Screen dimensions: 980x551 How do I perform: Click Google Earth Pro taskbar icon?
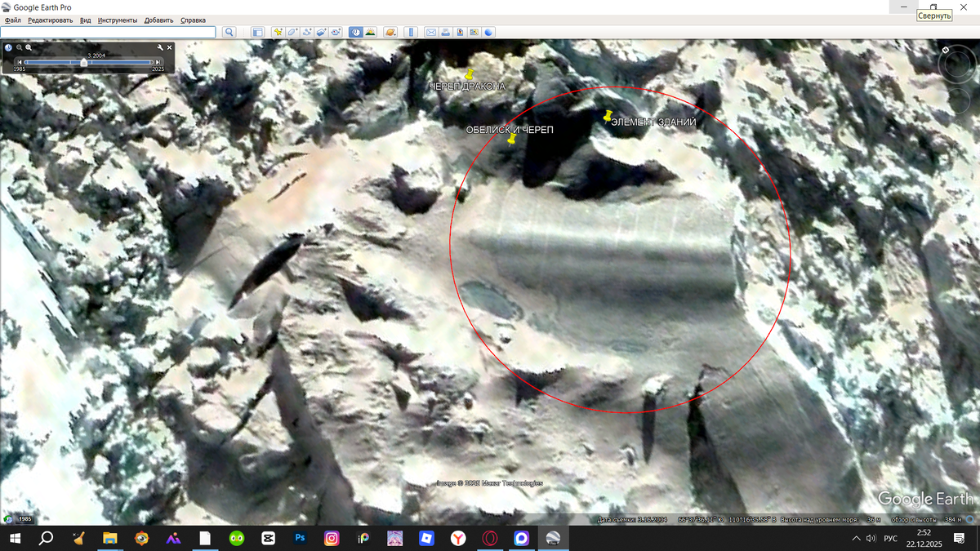tap(553, 538)
